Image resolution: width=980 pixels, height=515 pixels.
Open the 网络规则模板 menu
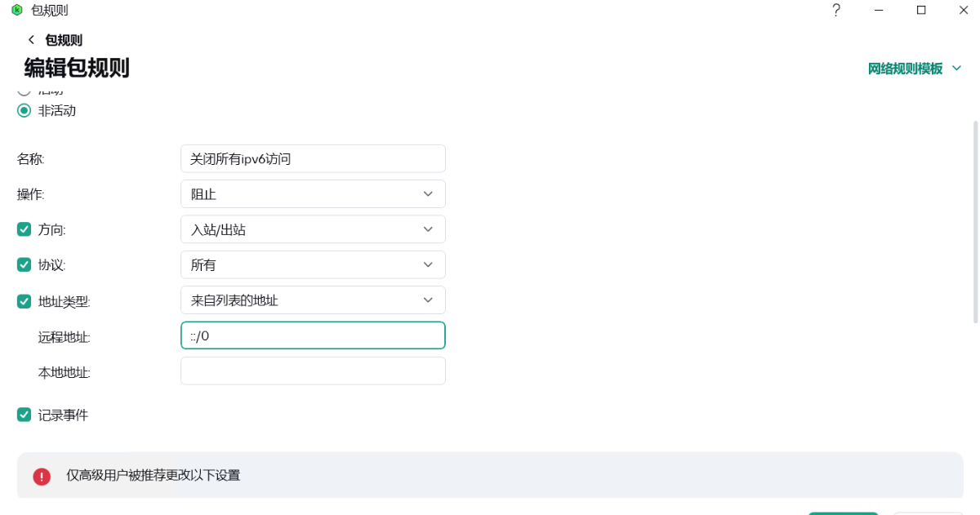click(915, 69)
